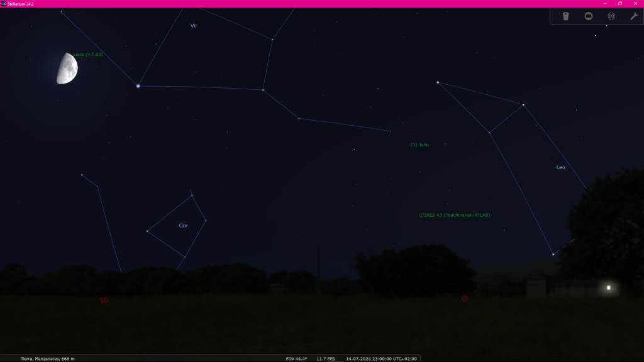Select comet C/2023 A3 Tsuchinshan-ATLAS label

pyautogui.click(x=454, y=215)
